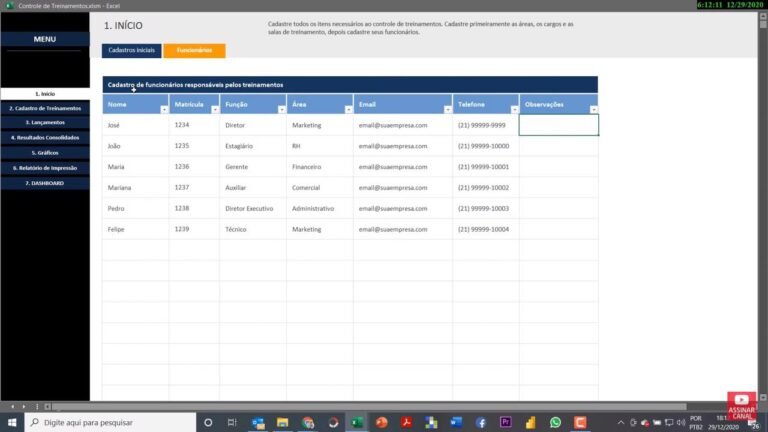Viewport: 768px width, 432px height.
Task: Switch to the Funcionários tab
Action: coord(194,50)
